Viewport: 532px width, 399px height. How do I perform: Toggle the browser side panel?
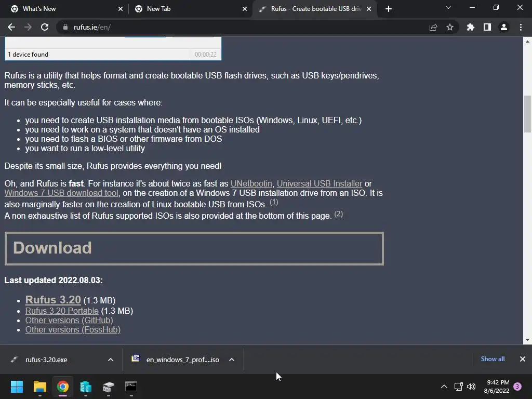click(487, 27)
